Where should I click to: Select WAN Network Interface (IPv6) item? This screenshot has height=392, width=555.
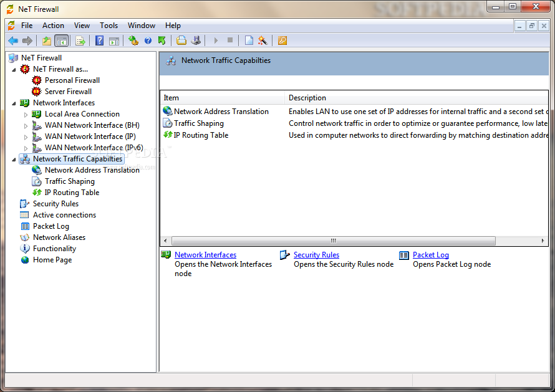(x=94, y=148)
